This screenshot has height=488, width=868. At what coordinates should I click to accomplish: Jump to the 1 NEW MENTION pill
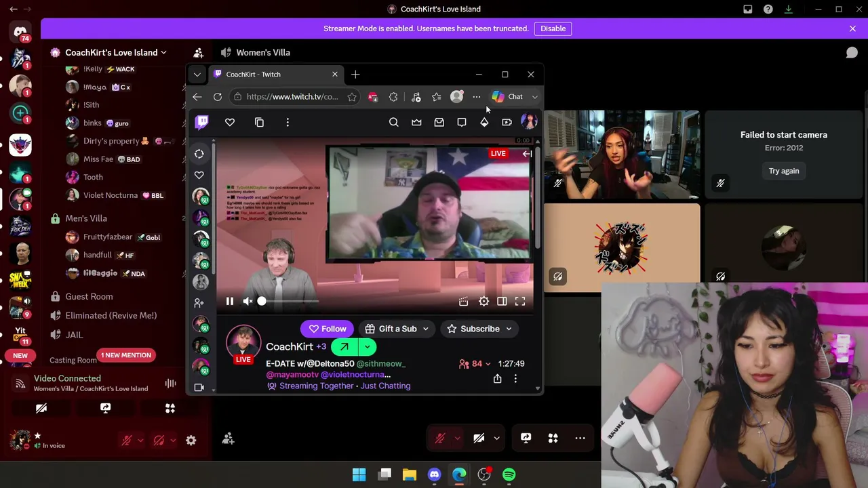click(126, 355)
